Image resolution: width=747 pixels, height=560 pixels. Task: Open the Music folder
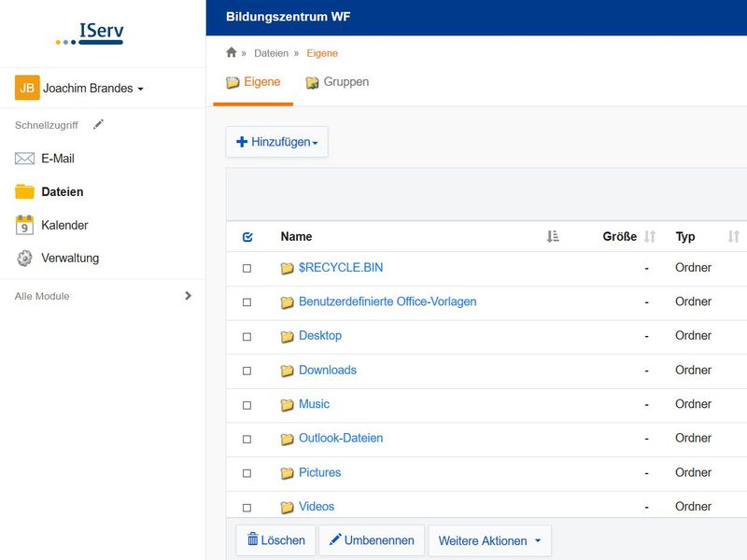(x=314, y=404)
